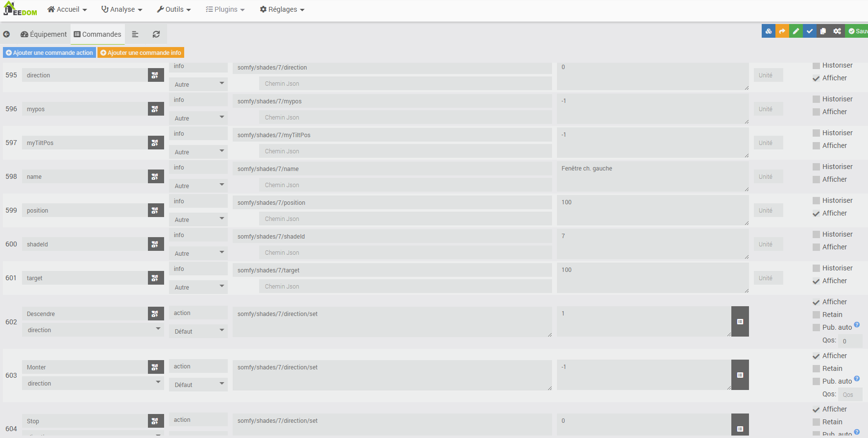Click topic field somfy/shades/7/target
This screenshot has height=438, width=868.
[392, 270]
